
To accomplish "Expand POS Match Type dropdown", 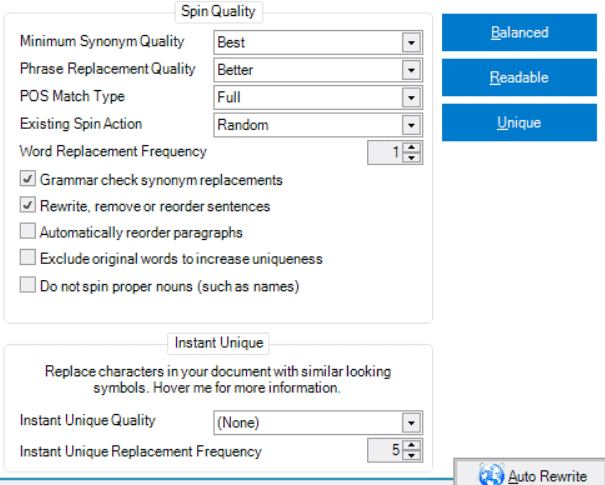I will click(x=411, y=98).
